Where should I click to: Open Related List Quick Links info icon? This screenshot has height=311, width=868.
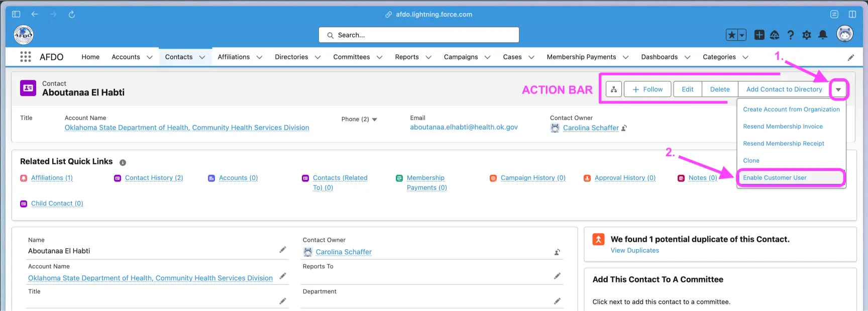[123, 162]
